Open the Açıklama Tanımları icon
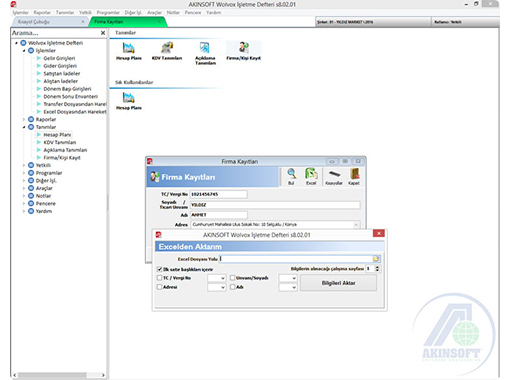Viewport: 510px width, 380px height. click(x=205, y=53)
